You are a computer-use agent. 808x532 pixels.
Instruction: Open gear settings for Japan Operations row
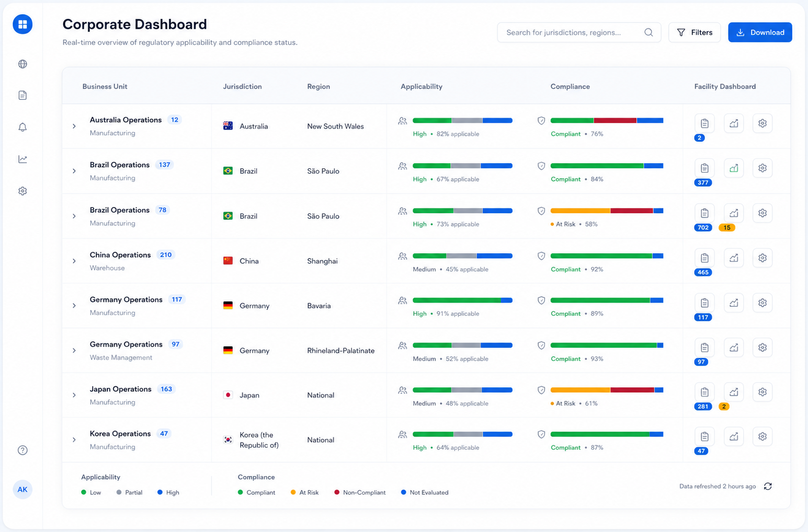tap(763, 392)
